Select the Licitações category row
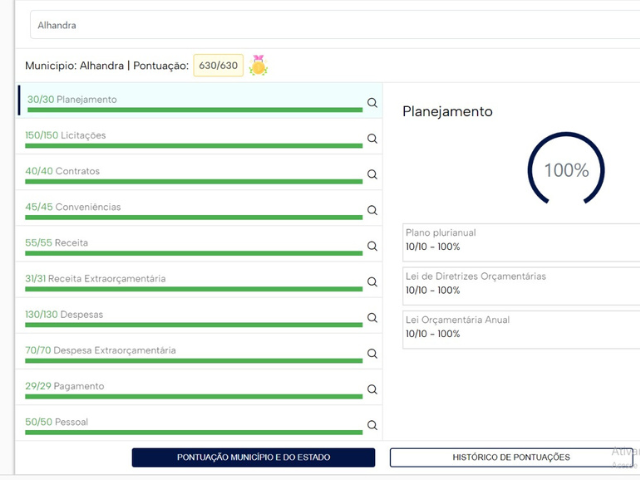Image resolution: width=640 pixels, height=480 pixels. pyautogui.click(x=190, y=136)
